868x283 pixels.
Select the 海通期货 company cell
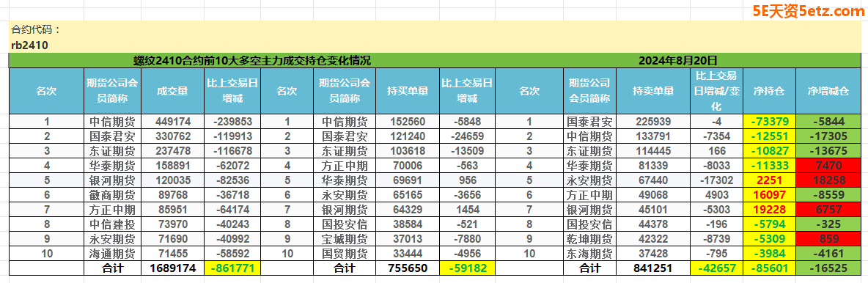[112, 253]
